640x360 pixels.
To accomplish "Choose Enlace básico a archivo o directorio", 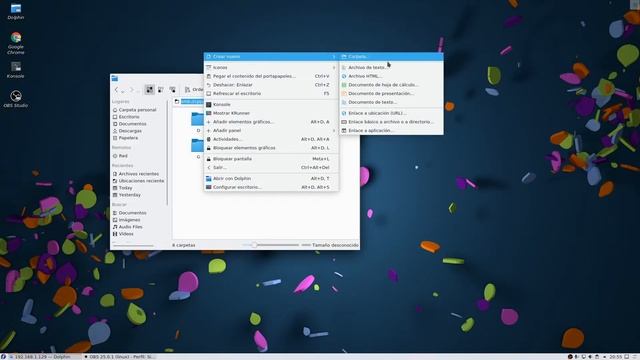I will tap(392, 122).
